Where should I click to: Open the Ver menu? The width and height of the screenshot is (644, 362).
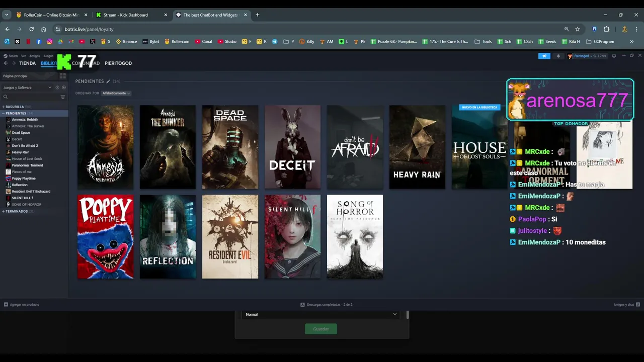tap(23, 56)
